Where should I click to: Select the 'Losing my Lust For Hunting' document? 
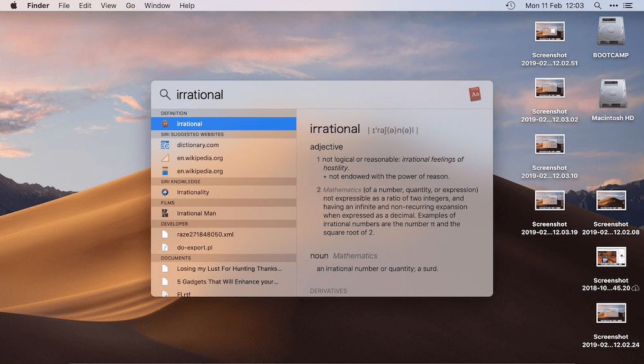(229, 269)
